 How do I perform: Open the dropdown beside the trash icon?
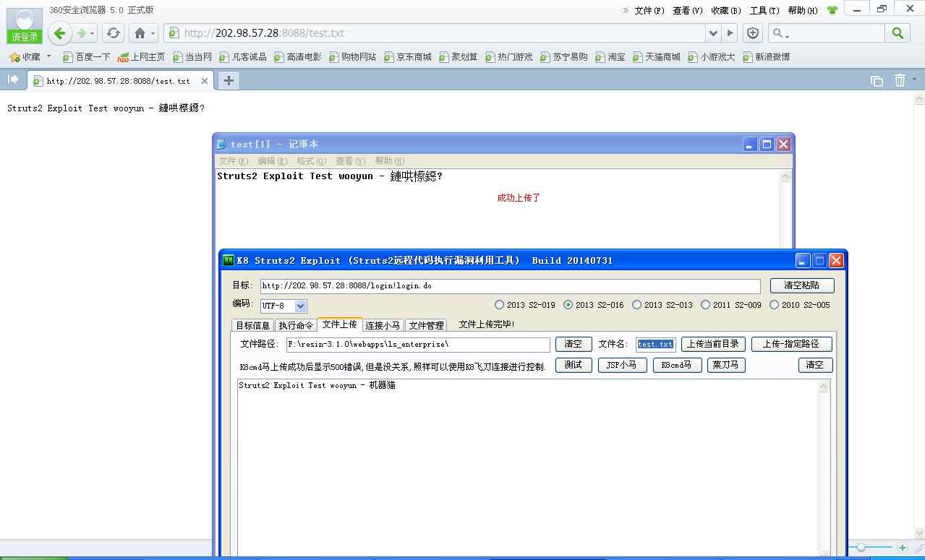(915, 80)
